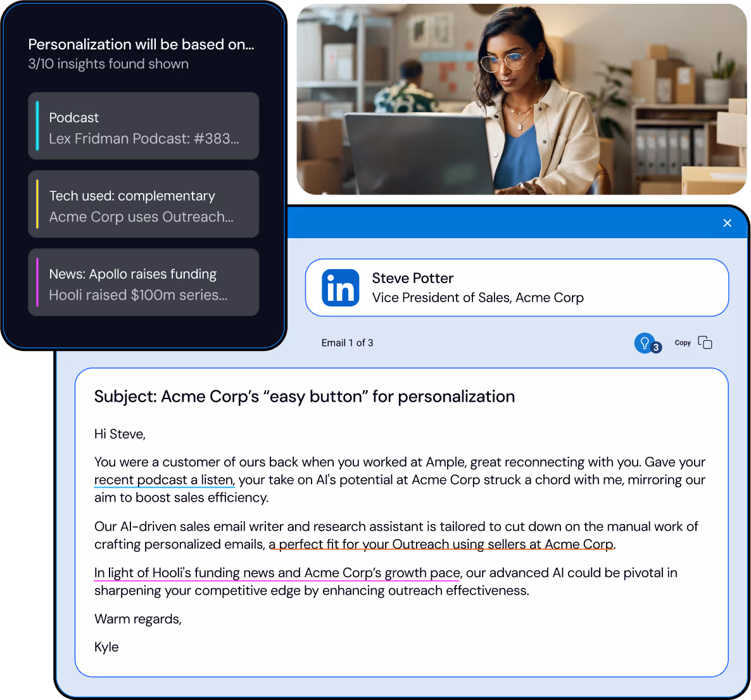Viewport: 751px width, 700px height.
Task: Click the lightbulb insights icon with badge 3
Action: tap(647, 343)
